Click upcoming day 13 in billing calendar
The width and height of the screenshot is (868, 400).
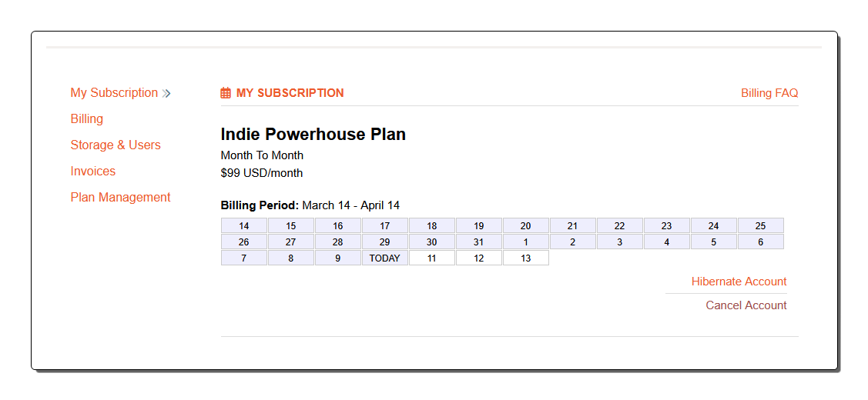pos(526,258)
